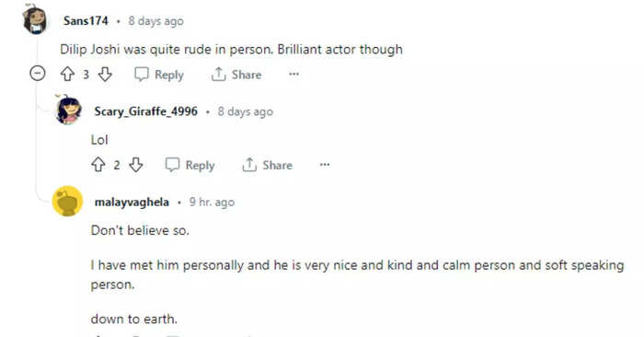Open Scary_Giraffe_4996's avatar image
Screen dimensions: 644x337
coord(68,110)
